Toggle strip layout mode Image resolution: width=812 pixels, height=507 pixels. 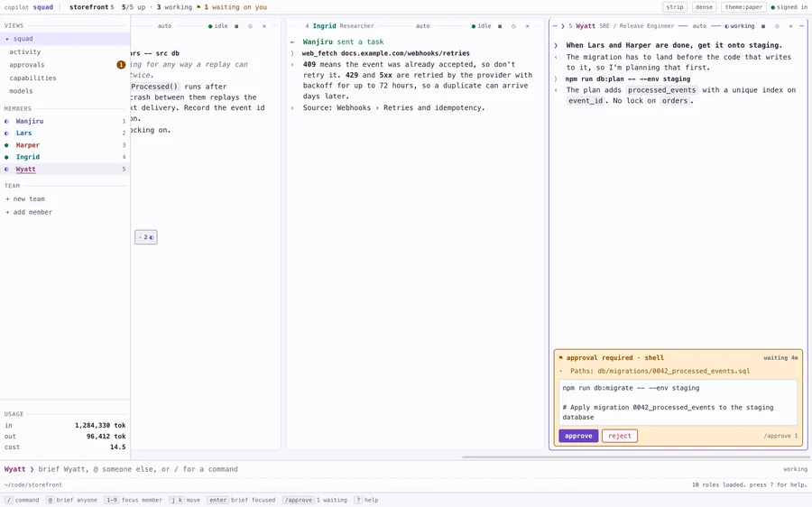[x=675, y=7]
